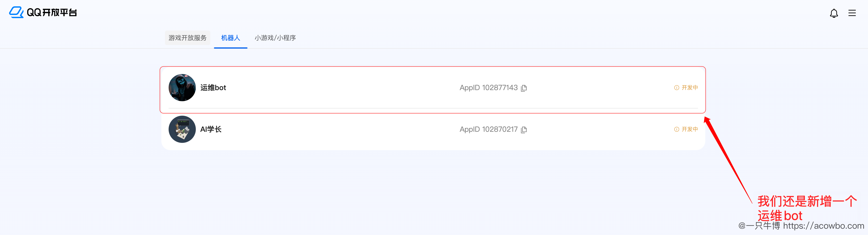Viewport: 868px width, 235px height.
Task: Open the QQ开放平台 logo homepage
Action: 43,12
